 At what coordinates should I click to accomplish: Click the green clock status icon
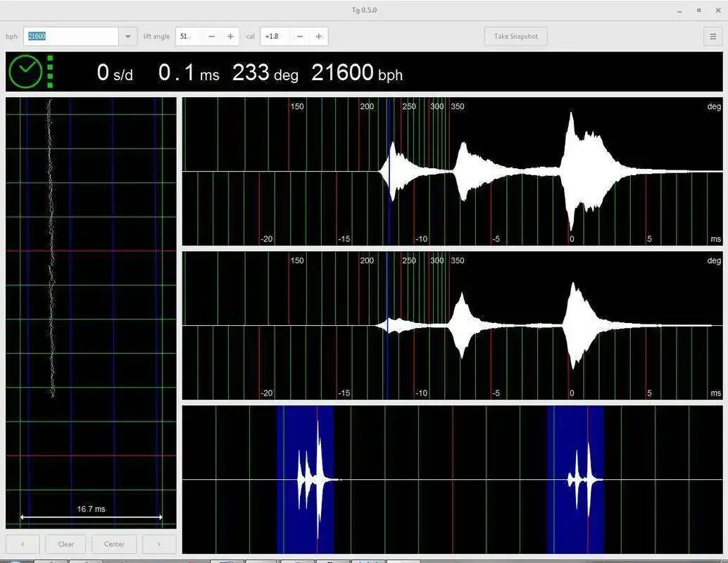[25, 72]
